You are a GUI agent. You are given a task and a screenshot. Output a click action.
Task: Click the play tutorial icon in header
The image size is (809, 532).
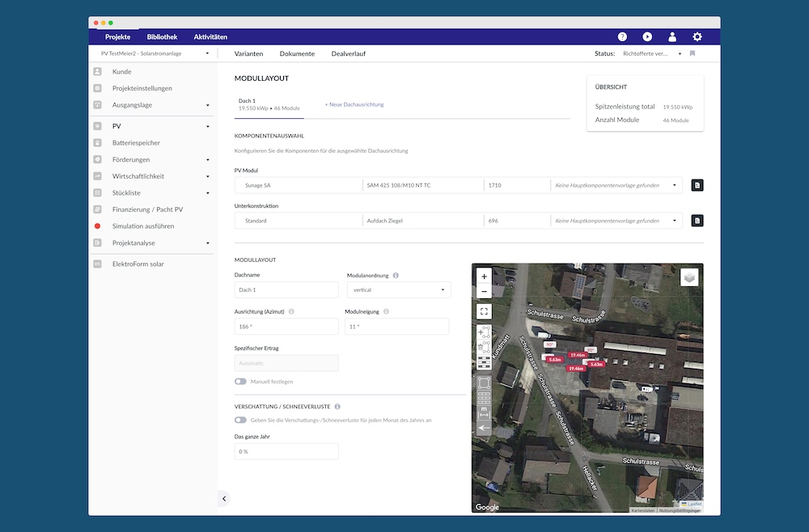pyautogui.click(x=647, y=37)
